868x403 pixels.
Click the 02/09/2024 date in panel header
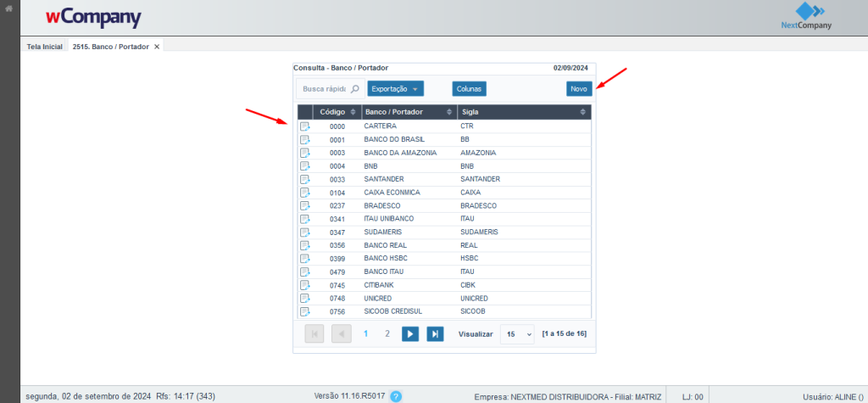pyautogui.click(x=570, y=68)
